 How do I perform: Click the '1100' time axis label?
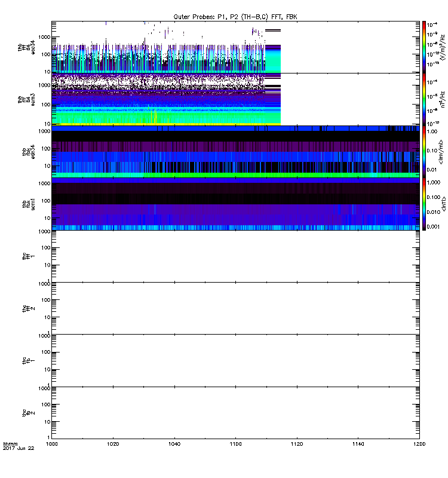[x=235, y=444]
